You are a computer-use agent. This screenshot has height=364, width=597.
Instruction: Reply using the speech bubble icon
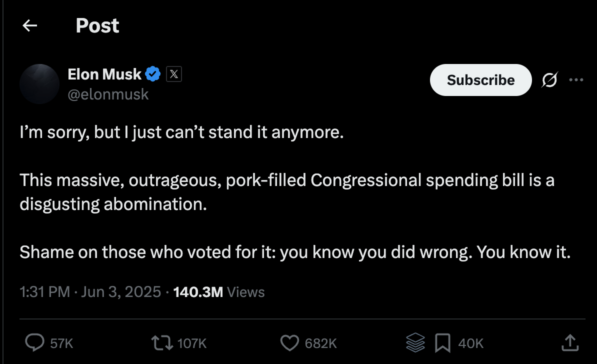[34, 342]
